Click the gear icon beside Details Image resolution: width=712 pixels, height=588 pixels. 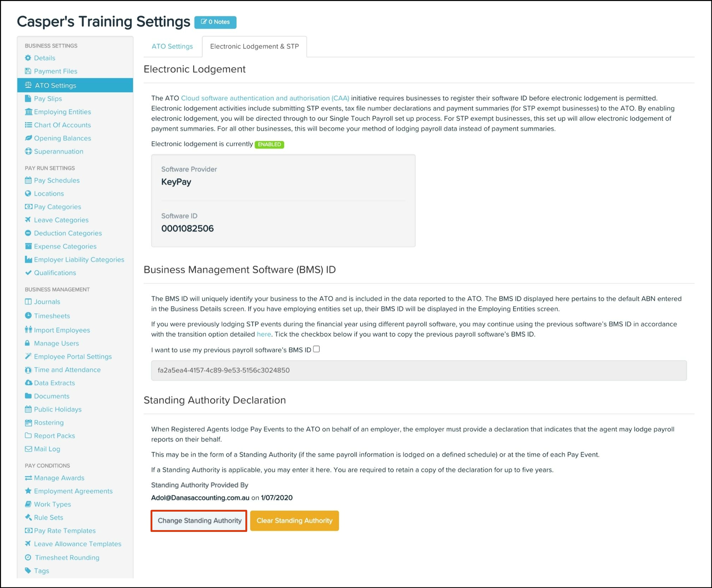(28, 58)
